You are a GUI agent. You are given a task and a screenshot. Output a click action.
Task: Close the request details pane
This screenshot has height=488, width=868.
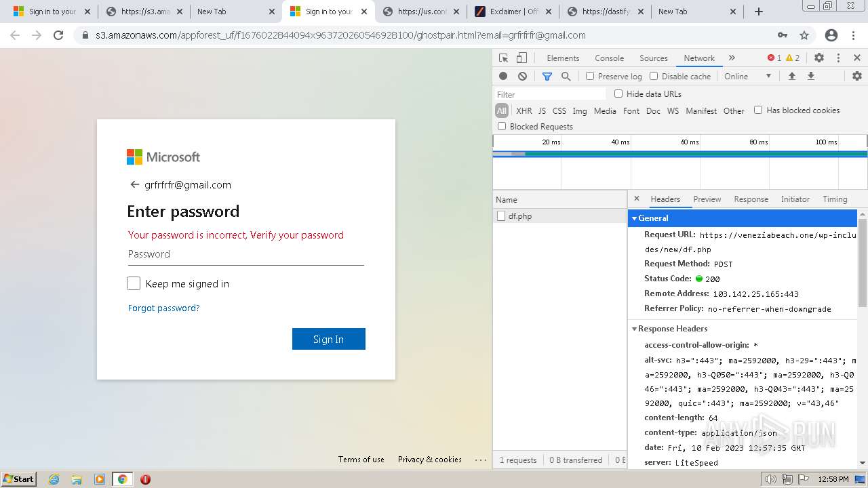pyautogui.click(x=636, y=199)
